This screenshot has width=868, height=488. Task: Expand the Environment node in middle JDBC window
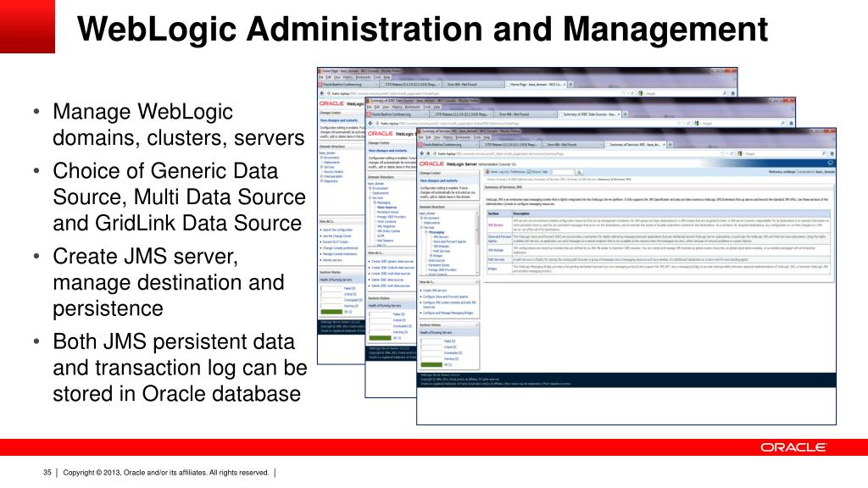tap(370, 188)
